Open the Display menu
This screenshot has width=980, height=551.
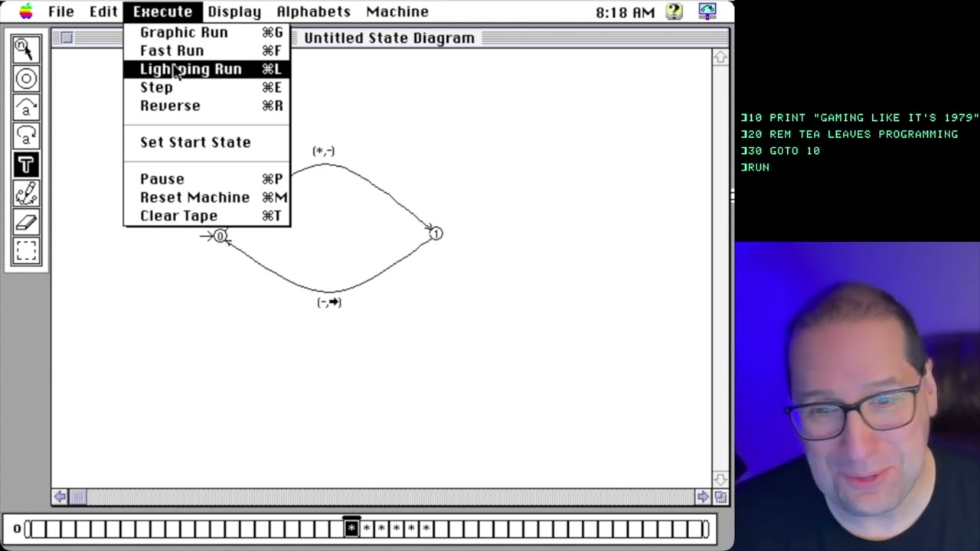click(x=234, y=11)
